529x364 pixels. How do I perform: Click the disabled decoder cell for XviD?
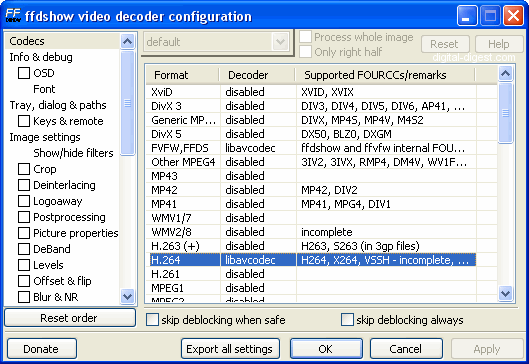tap(258, 92)
